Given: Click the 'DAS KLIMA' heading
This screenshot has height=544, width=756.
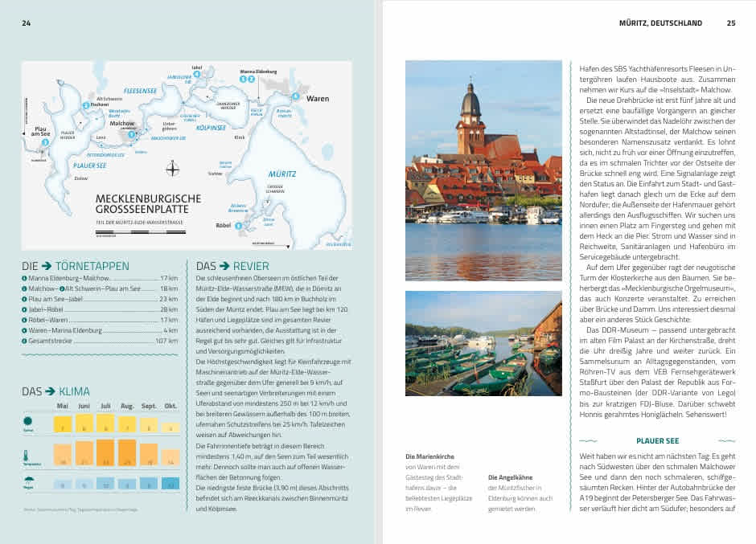Looking at the screenshot, I should click(x=56, y=391).
